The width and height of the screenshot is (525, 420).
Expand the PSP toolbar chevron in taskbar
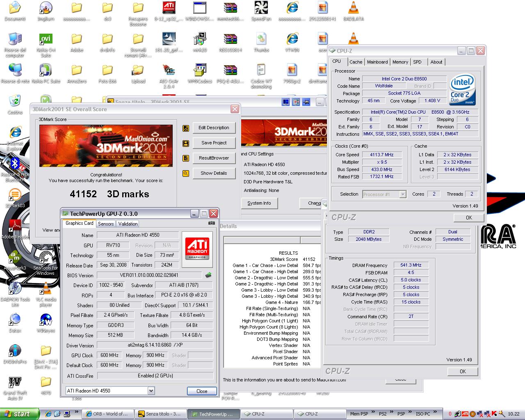tap(410, 412)
